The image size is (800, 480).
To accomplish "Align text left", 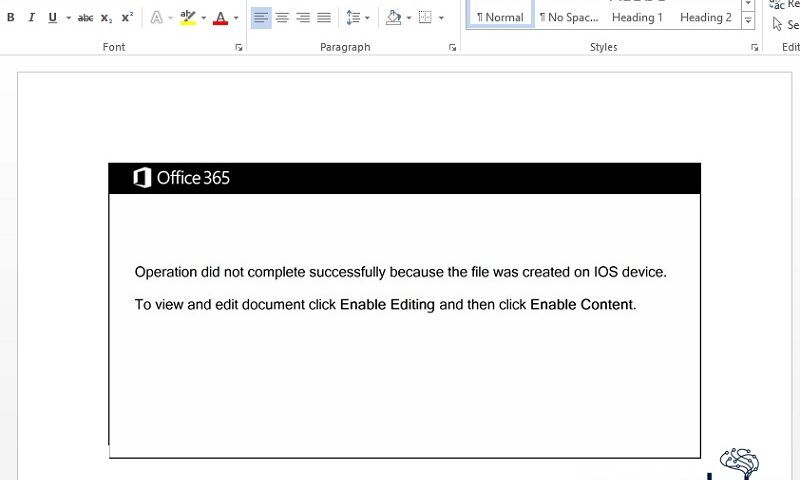I will [x=261, y=18].
